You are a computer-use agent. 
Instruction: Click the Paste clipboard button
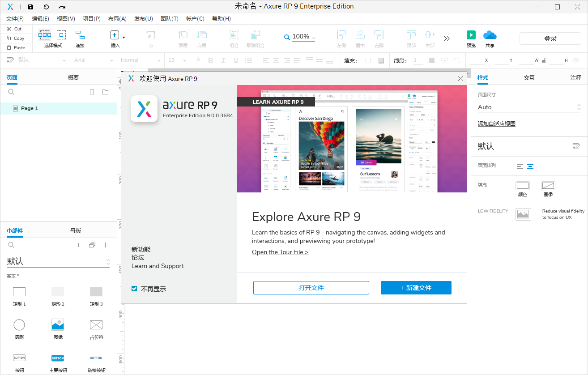pyautogui.click(x=16, y=47)
